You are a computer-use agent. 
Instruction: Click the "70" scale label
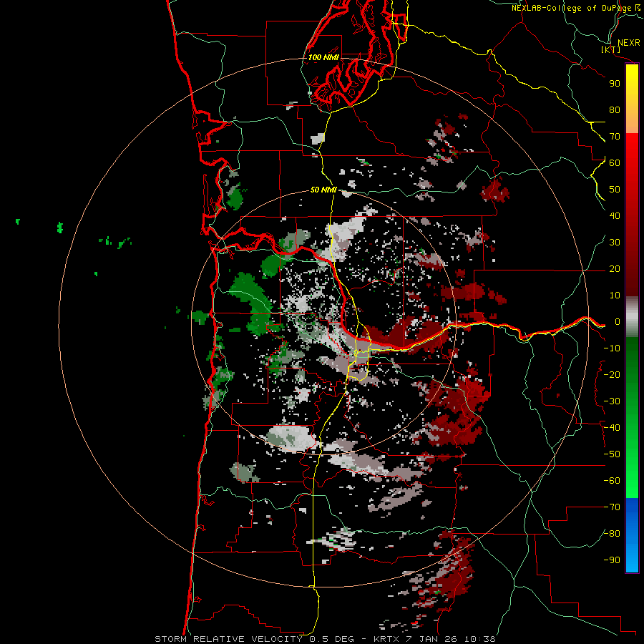(615, 137)
